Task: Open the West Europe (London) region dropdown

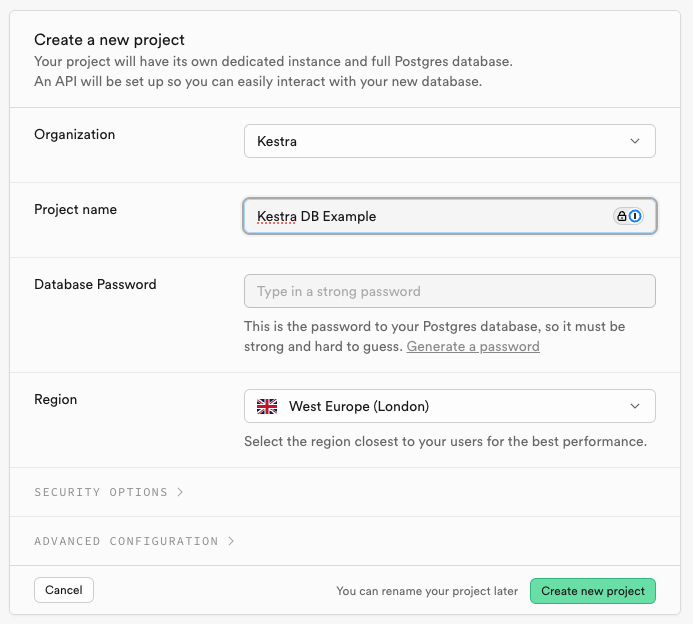Action: [x=449, y=406]
